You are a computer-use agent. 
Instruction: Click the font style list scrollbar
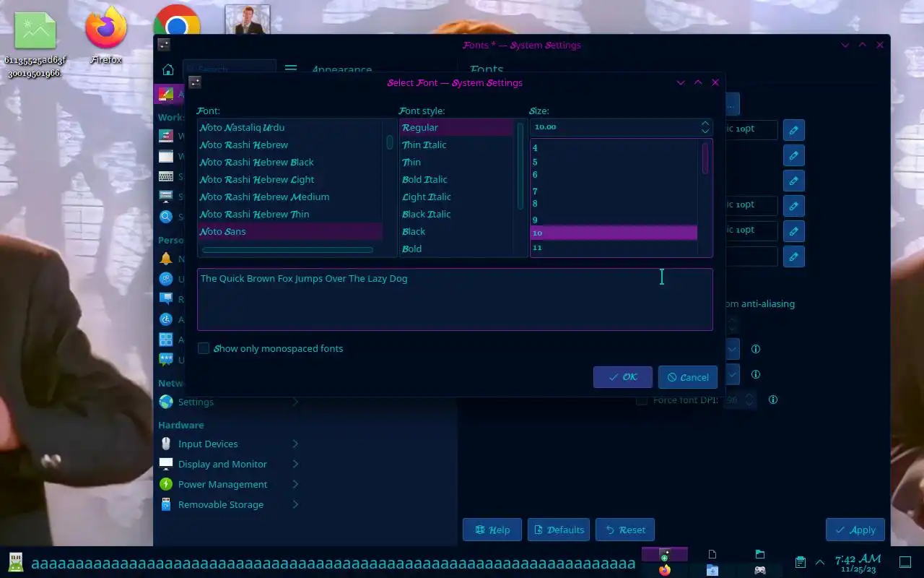(x=520, y=166)
